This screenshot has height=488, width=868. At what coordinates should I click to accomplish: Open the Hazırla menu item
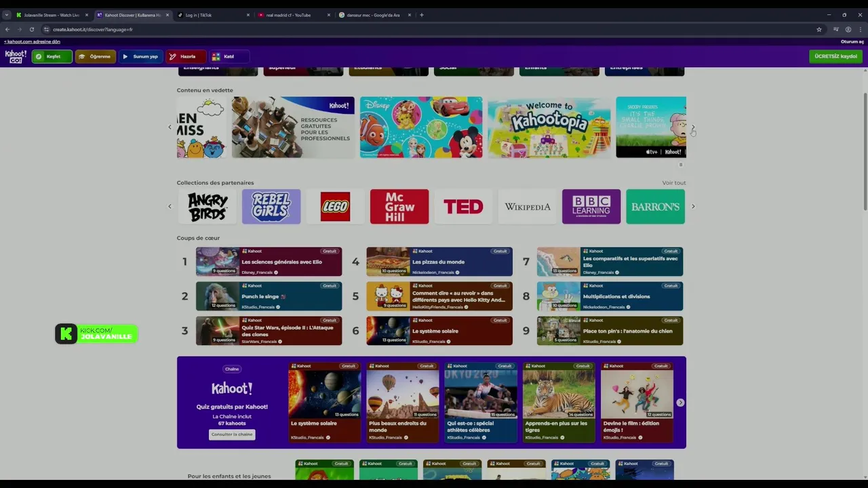click(184, 57)
